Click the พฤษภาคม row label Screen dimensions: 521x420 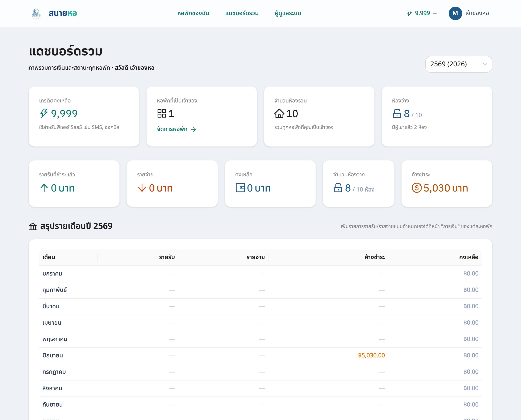pyautogui.click(x=55, y=339)
